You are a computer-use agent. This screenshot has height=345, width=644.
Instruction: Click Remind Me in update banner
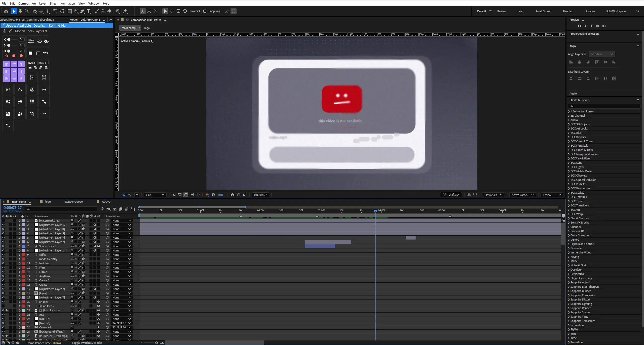tap(57, 25)
